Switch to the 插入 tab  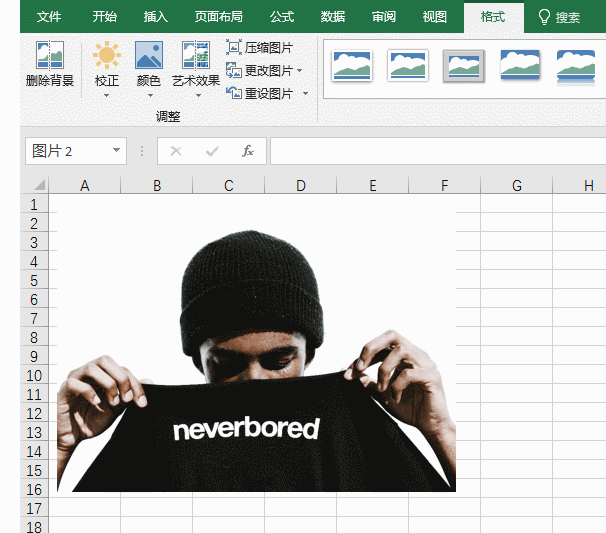(156, 17)
